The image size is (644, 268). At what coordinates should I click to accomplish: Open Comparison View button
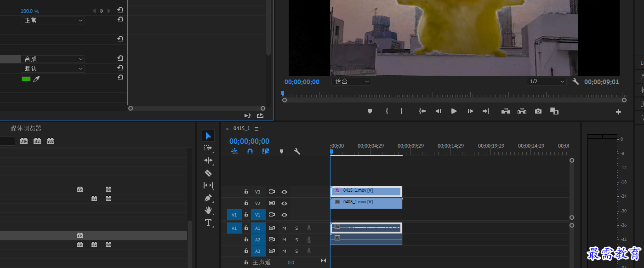[554, 111]
